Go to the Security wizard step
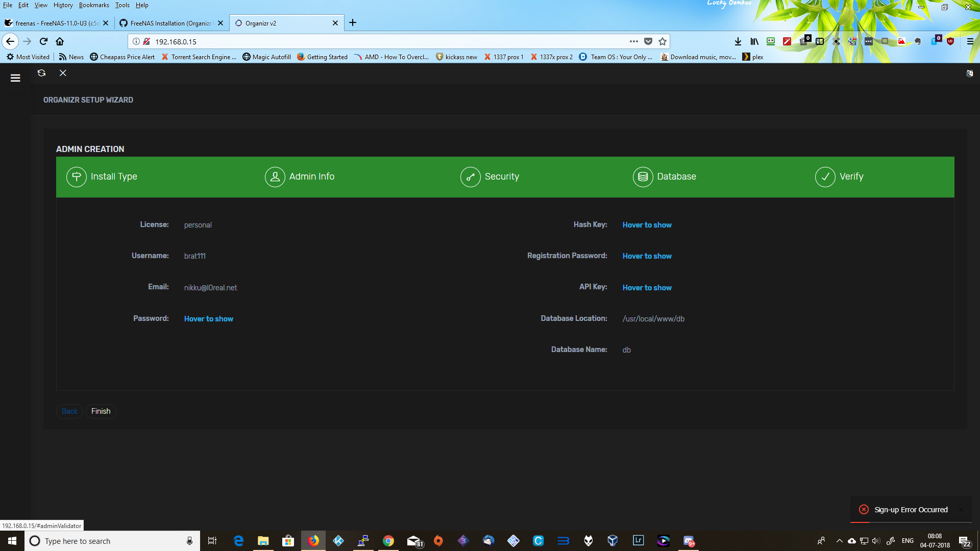This screenshot has width=980, height=551. pos(489,177)
